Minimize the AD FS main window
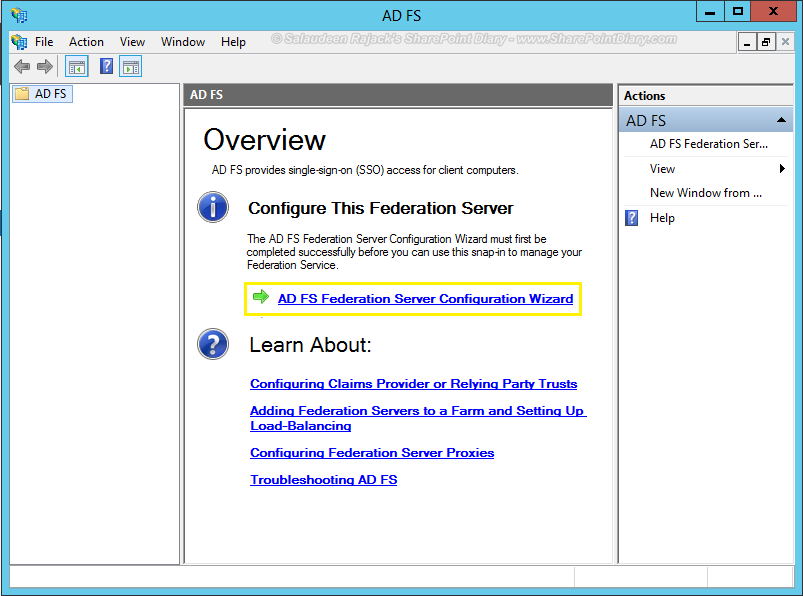803x596 pixels. (710, 12)
